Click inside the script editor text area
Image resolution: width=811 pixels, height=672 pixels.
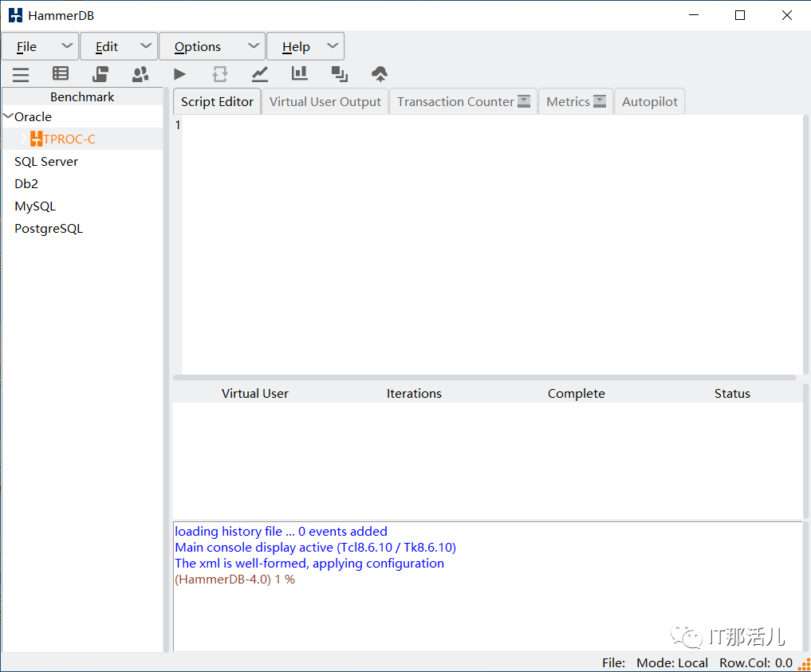click(491, 245)
